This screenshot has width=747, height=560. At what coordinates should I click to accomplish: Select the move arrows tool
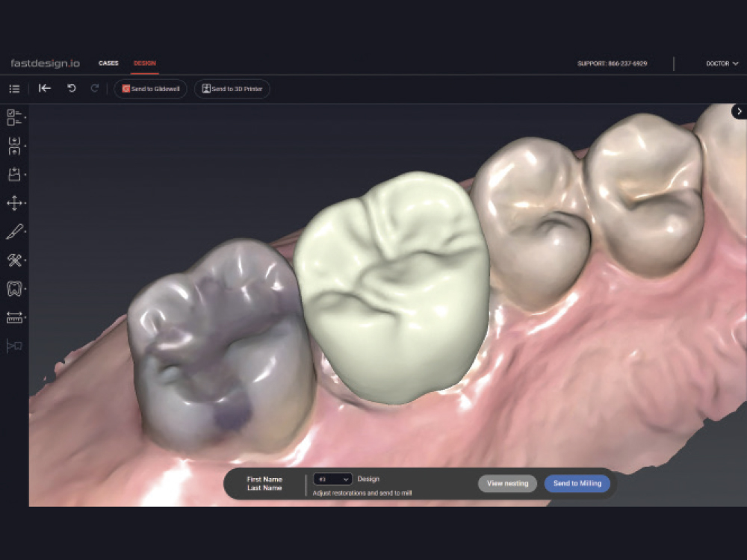tap(14, 203)
